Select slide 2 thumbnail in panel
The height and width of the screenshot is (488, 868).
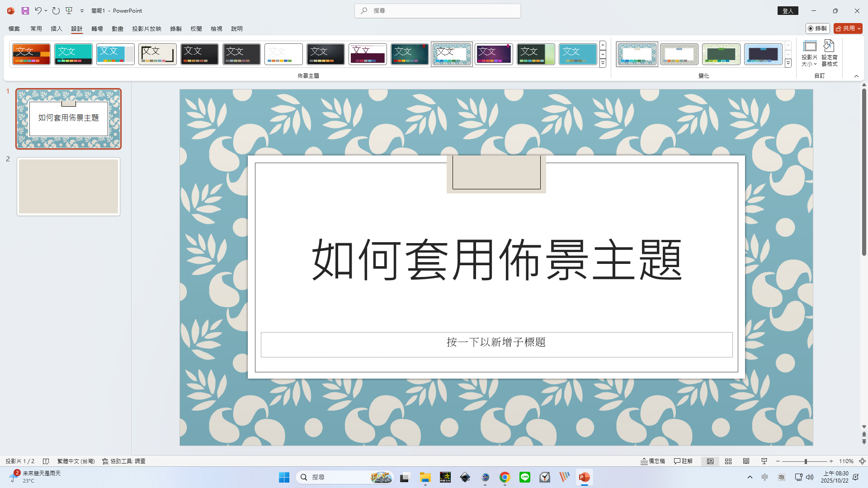(69, 187)
